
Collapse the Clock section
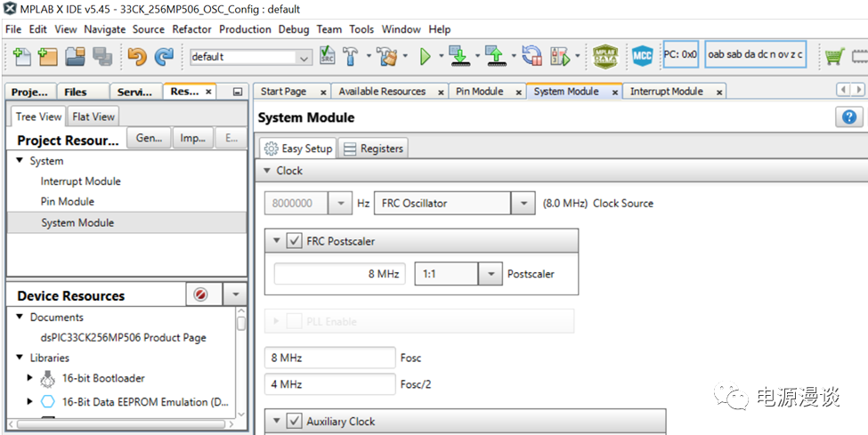coord(268,171)
